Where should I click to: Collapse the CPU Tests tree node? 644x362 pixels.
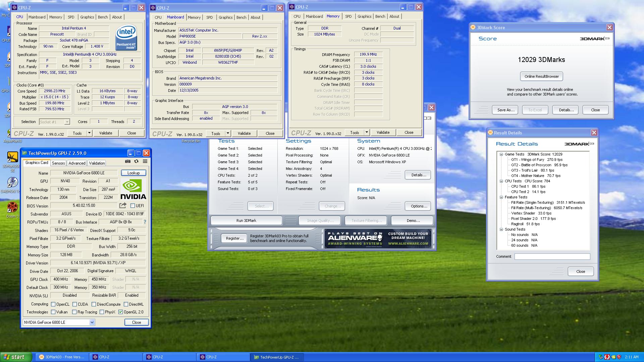pyautogui.click(x=501, y=181)
